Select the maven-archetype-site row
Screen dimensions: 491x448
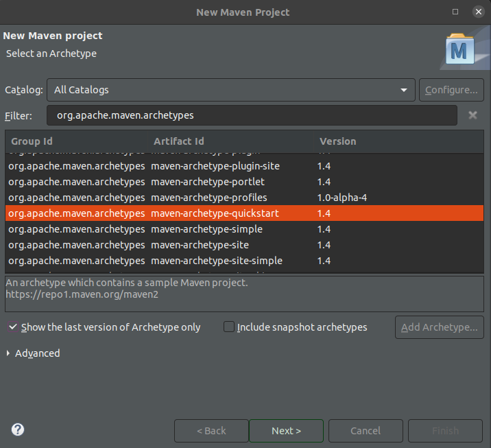click(244, 245)
